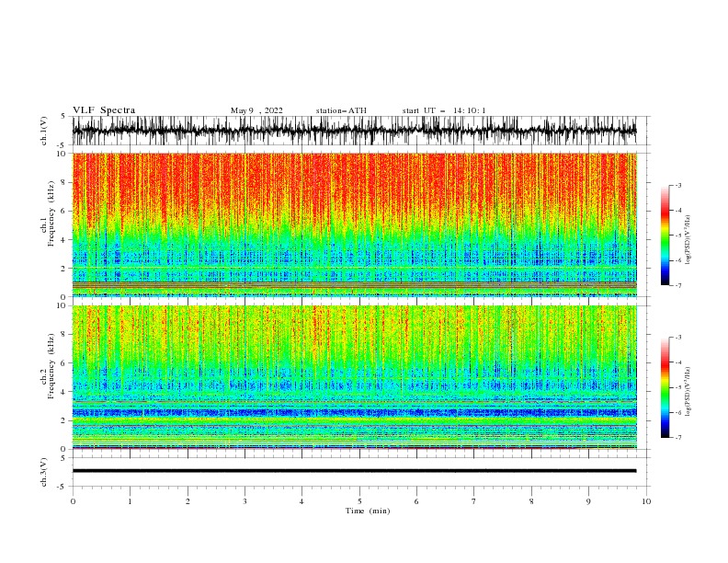Viewport: 728px width, 563px height.
Task: Click the flat black ch.3 voltage trace
Action: coord(354,471)
